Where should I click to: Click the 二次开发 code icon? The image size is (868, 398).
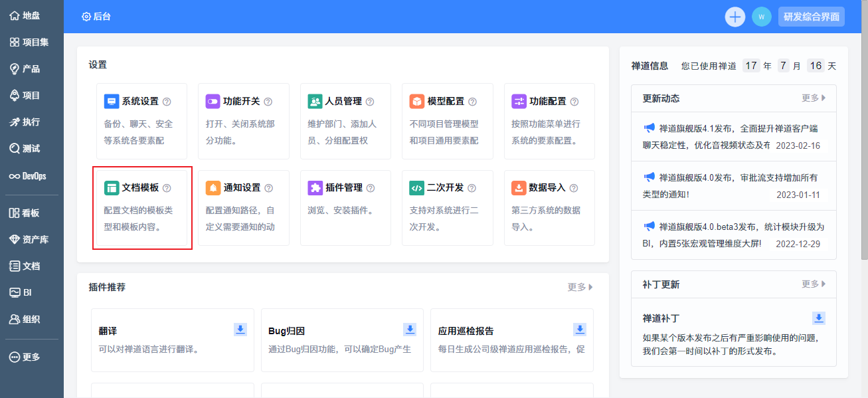coord(416,188)
